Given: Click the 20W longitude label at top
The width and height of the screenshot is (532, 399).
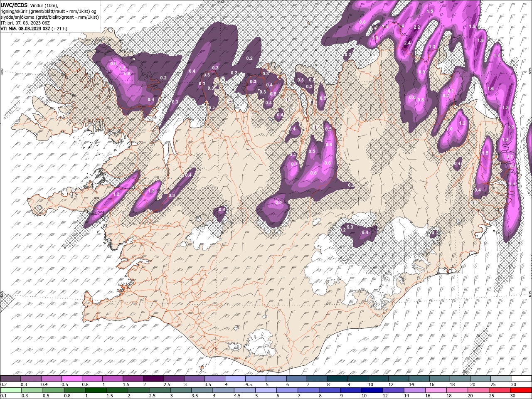Looking at the screenshot, I should click(x=220, y=2).
